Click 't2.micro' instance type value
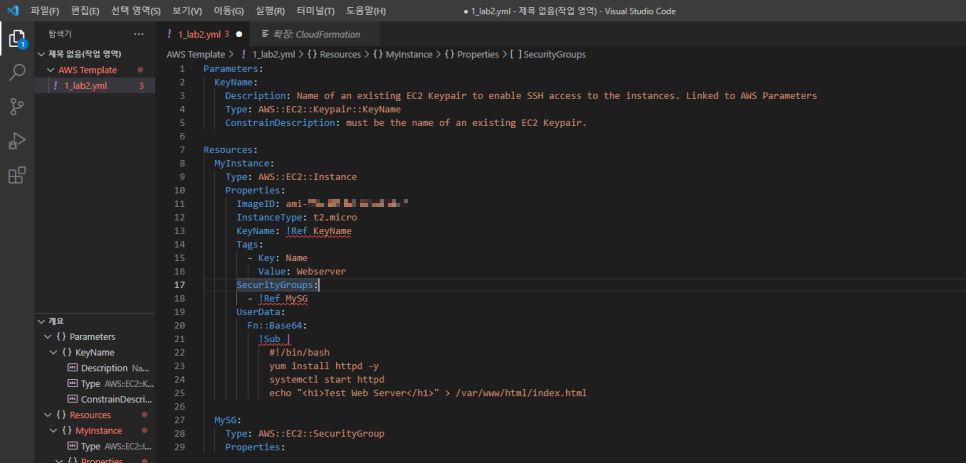The image size is (966, 463). [335, 217]
